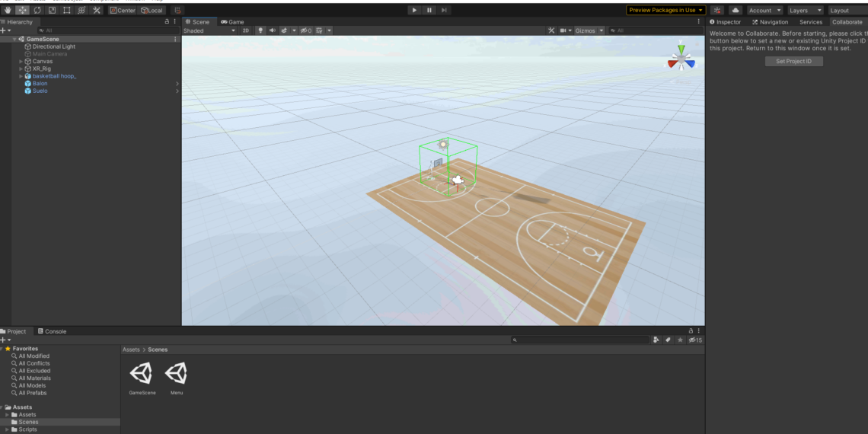Open the Layers dropdown
868x434 pixels.
click(x=806, y=10)
